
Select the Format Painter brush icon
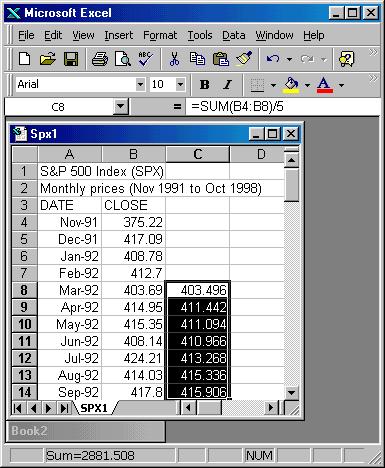[244, 59]
